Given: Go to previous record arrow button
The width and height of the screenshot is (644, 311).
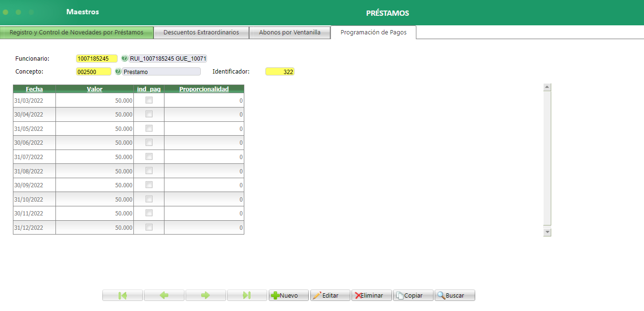Looking at the screenshot, I should tap(164, 295).
